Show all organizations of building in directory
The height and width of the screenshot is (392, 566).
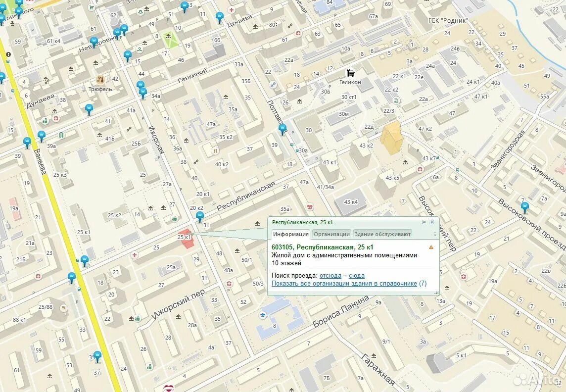point(344,283)
